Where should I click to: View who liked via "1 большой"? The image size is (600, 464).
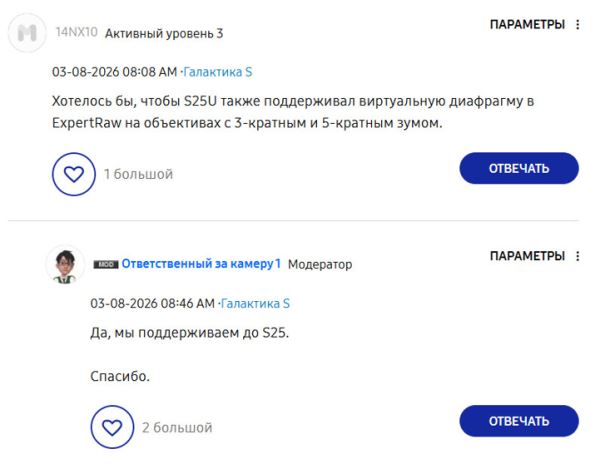(x=138, y=174)
